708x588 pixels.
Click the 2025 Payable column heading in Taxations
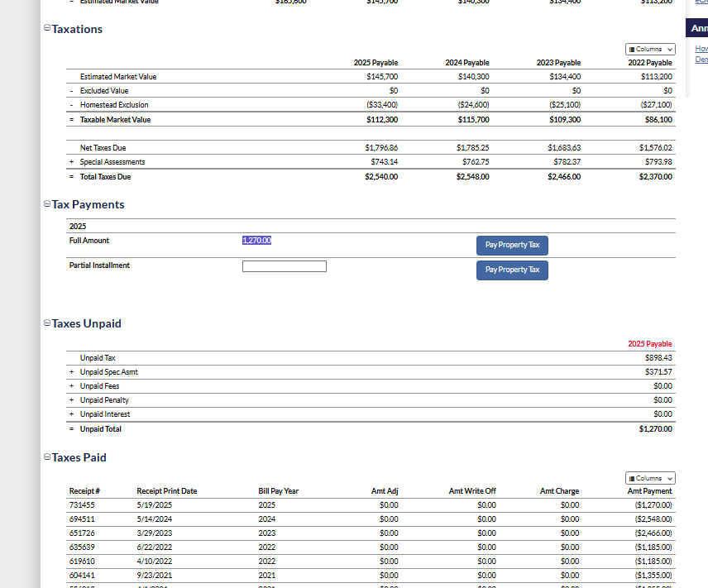(x=376, y=63)
